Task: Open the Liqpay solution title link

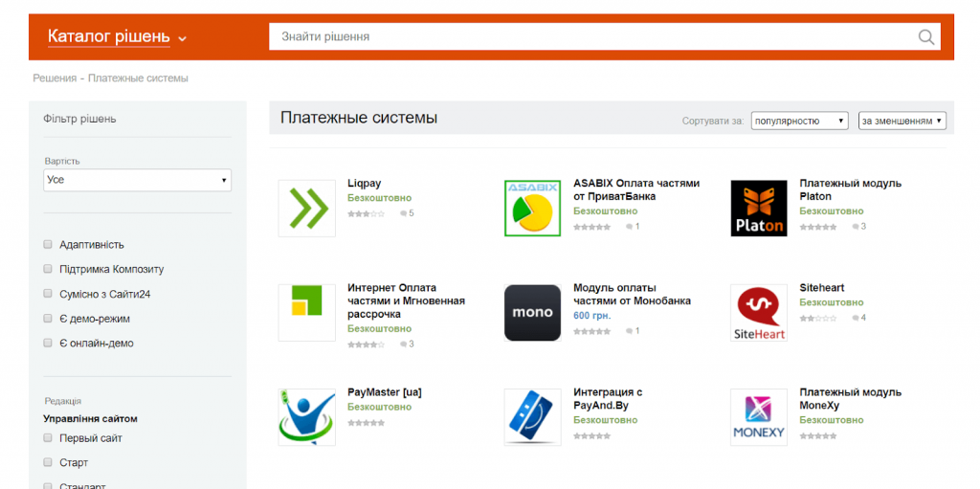Action: (x=365, y=183)
